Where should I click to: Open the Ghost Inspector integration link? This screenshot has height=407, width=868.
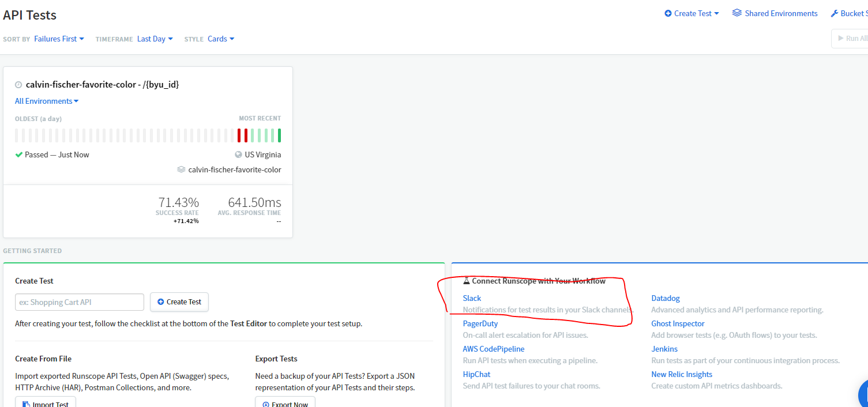(678, 323)
